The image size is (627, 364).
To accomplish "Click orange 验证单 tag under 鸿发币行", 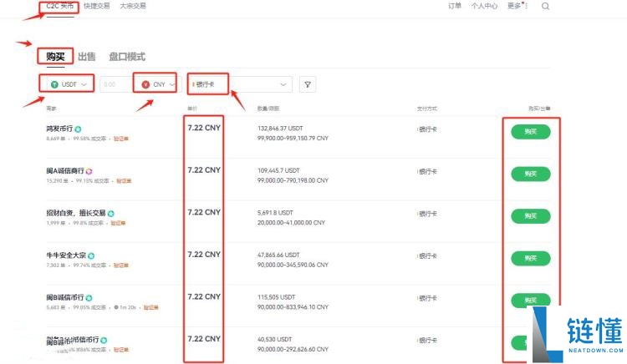I will tap(120, 139).
